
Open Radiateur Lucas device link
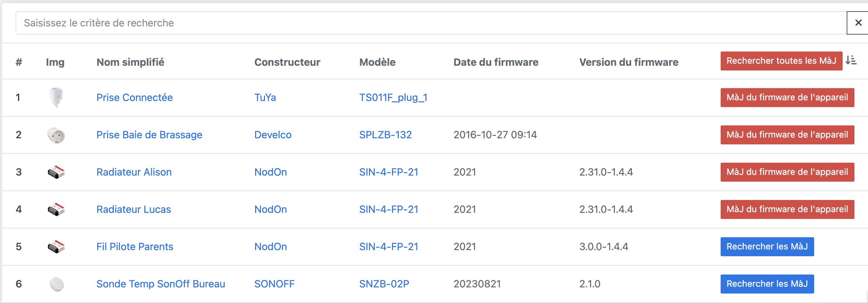coord(133,209)
